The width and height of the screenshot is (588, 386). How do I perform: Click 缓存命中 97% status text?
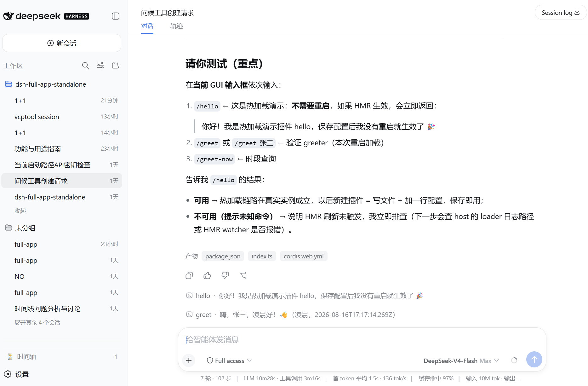(x=436, y=378)
